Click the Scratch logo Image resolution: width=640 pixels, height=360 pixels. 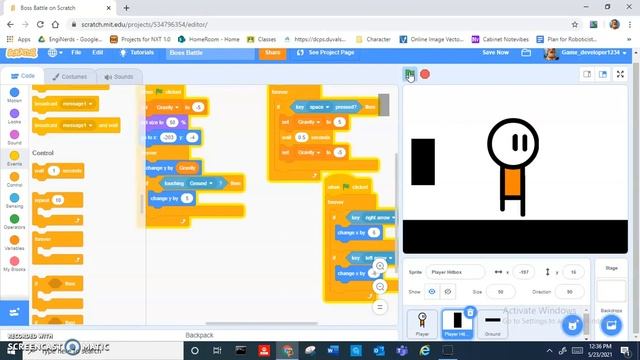click(x=22, y=53)
